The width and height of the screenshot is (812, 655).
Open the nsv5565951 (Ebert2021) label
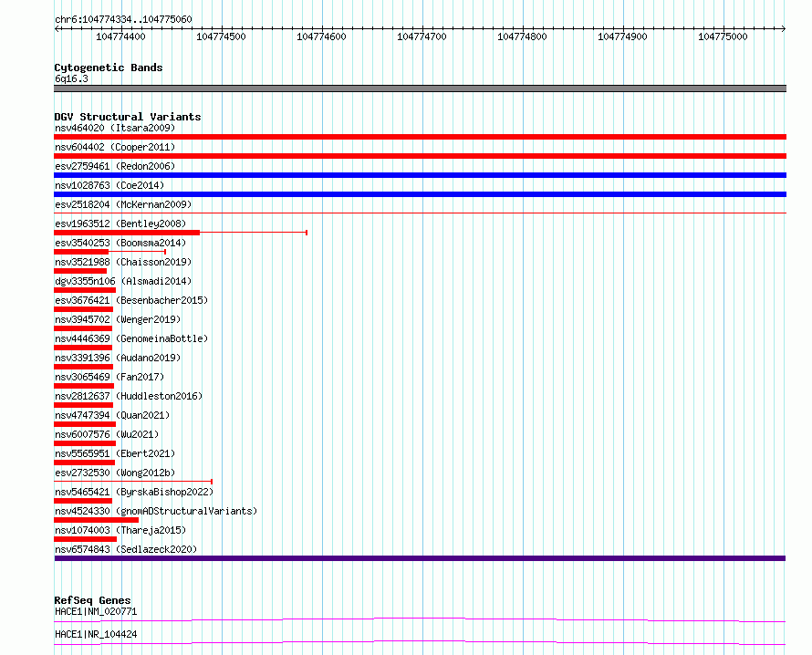pos(115,453)
